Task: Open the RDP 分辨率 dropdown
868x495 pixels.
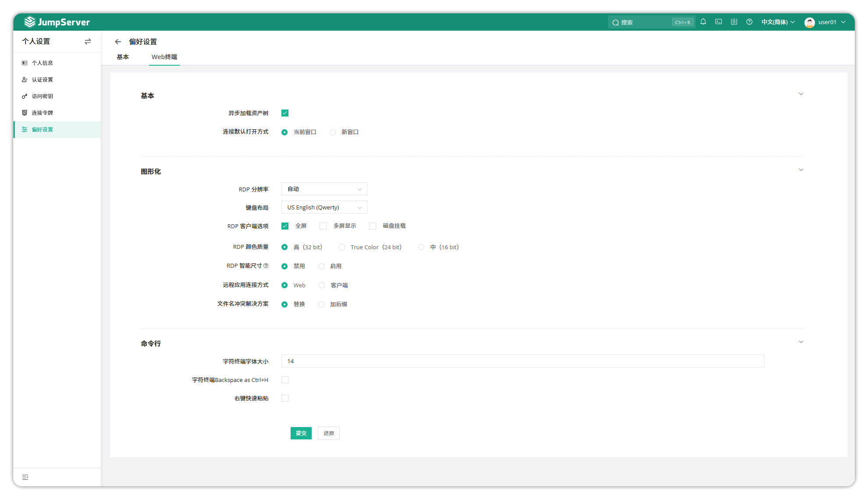Action: (x=324, y=189)
